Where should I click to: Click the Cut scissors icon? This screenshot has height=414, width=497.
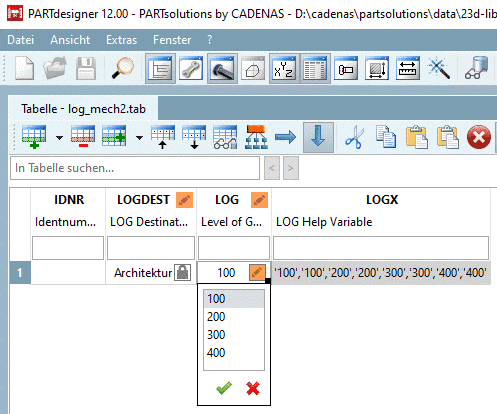tap(355, 137)
